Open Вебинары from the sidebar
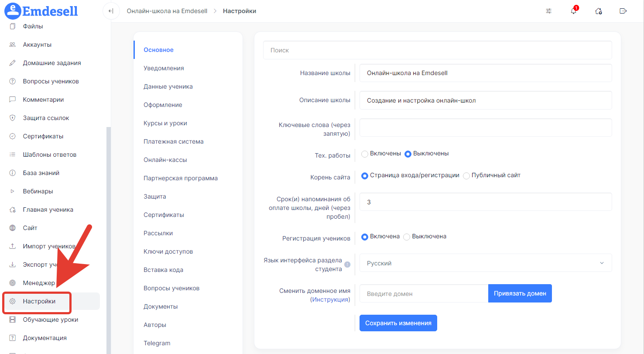The image size is (644, 354). coord(38,191)
